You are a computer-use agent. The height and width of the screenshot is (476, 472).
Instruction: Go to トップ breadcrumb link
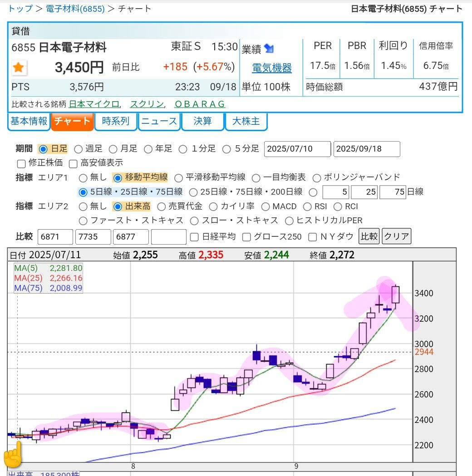(20, 9)
